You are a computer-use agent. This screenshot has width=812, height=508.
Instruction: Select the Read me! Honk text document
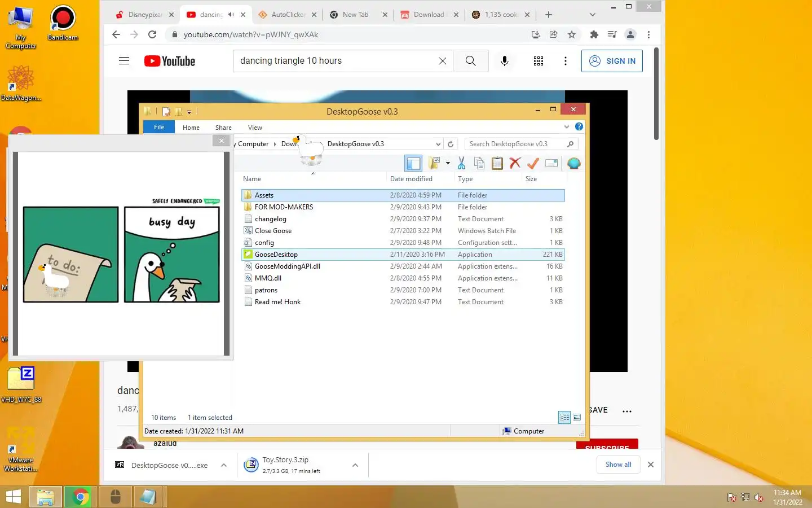[x=403, y=302]
